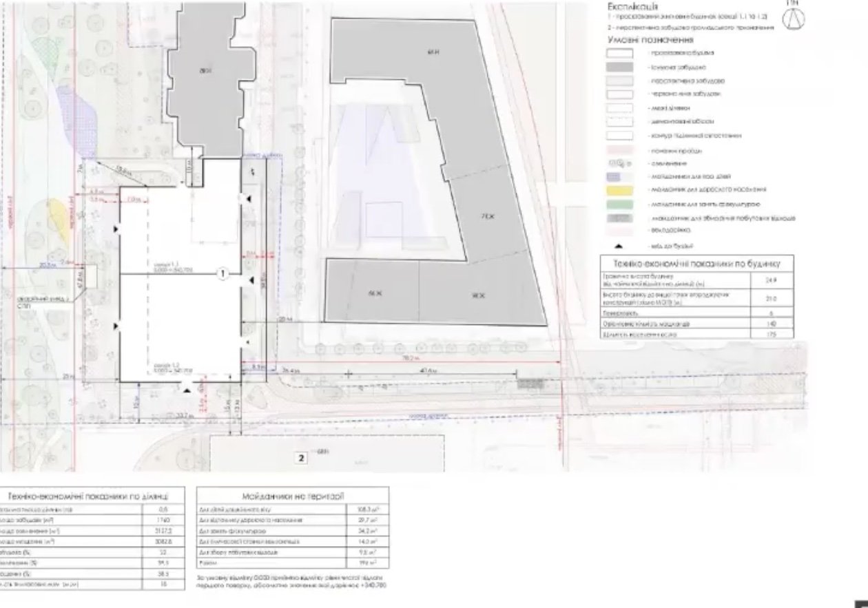
Task: Select the circled number 1 building marker
Action: point(223,274)
